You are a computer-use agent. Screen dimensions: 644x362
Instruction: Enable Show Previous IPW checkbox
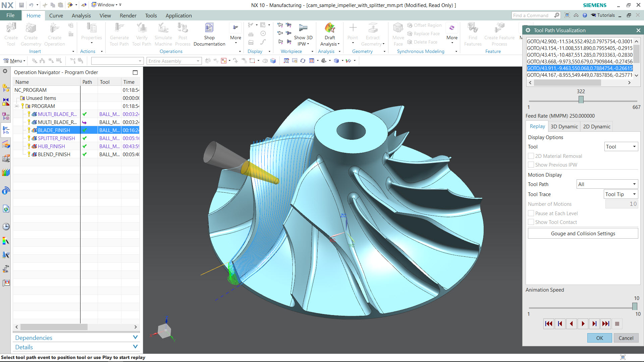pos(531,165)
